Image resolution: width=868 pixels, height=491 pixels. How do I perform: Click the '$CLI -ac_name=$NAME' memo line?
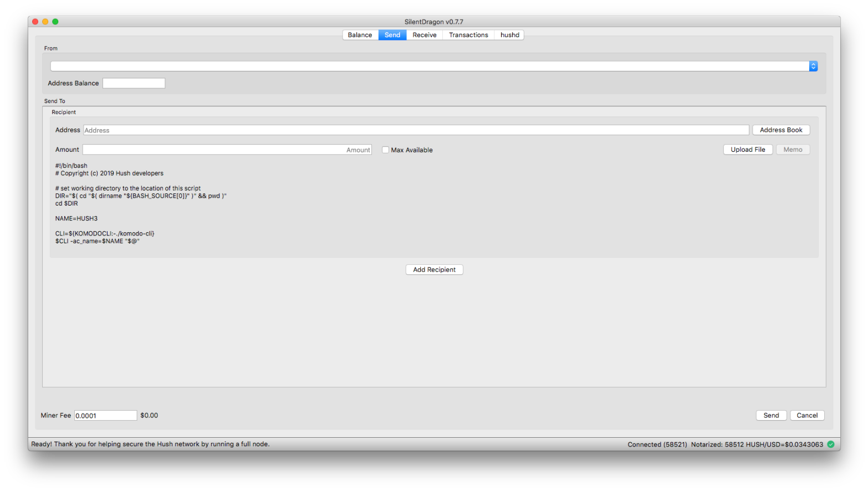[x=97, y=241]
